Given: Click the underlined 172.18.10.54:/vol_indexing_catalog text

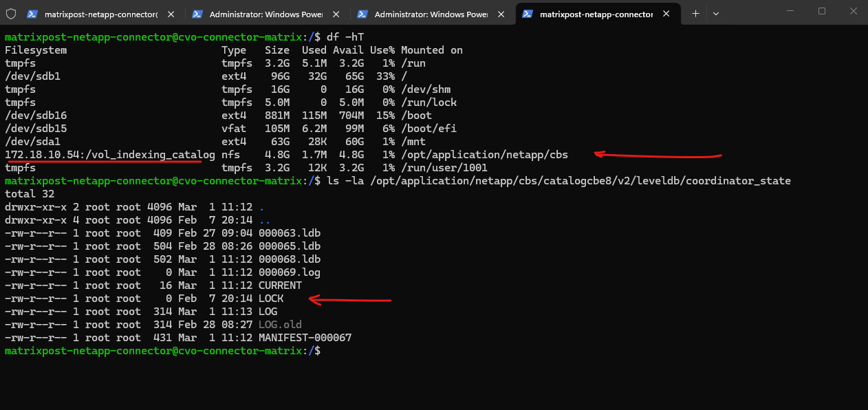Looking at the screenshot, I should 110,155.
